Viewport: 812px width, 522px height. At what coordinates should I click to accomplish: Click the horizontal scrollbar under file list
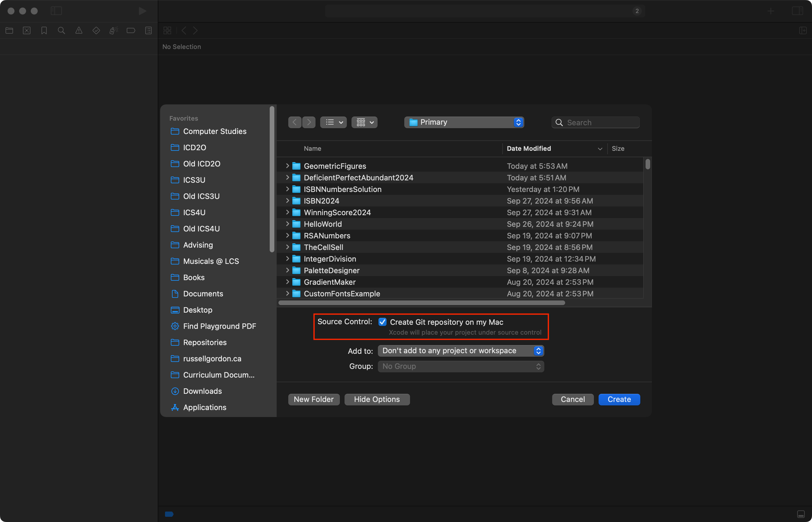pyautogui.click(x=421, y=303)
